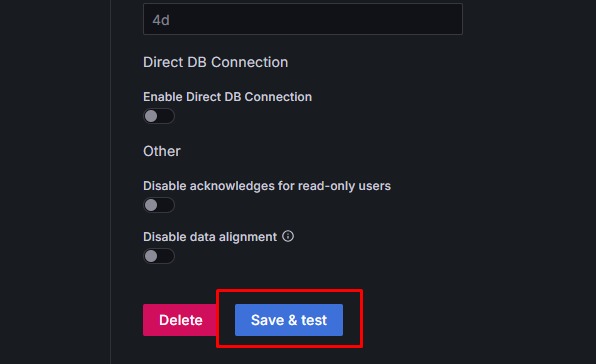596x364 pixels.
Task: Click the Other section heading
Action: tap(162, 151)
